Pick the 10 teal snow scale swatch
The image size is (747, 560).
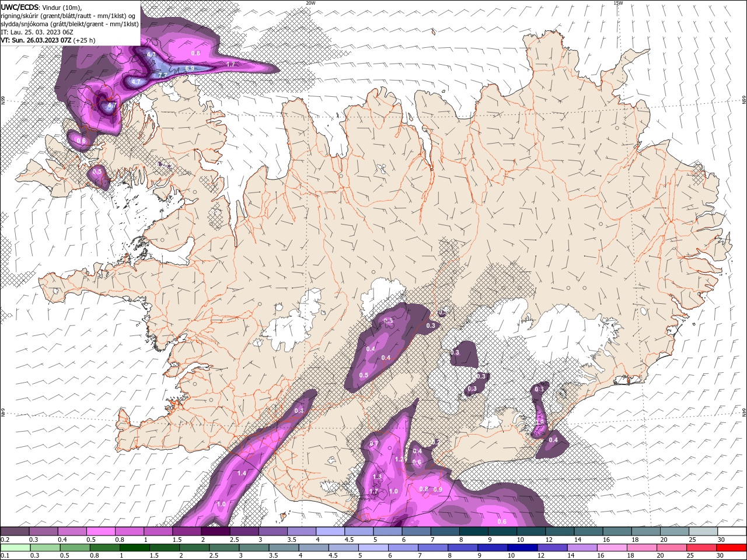[x=531, y=531]
